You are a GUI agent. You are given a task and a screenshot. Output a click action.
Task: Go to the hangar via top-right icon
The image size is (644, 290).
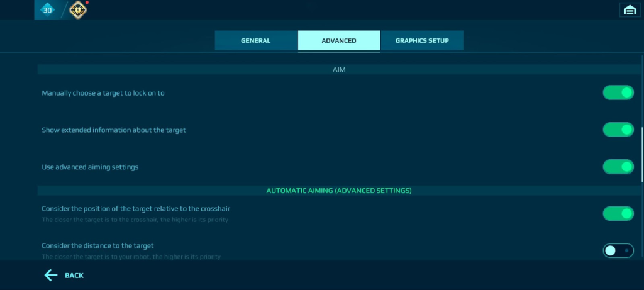[628, 9]
